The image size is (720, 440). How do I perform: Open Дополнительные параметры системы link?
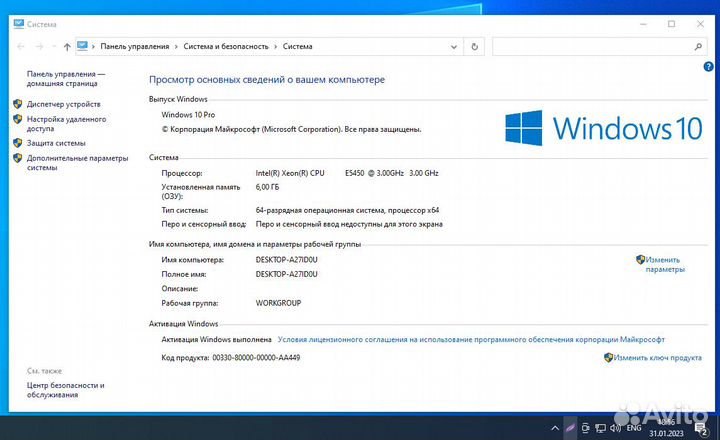(x=77, y=163)
